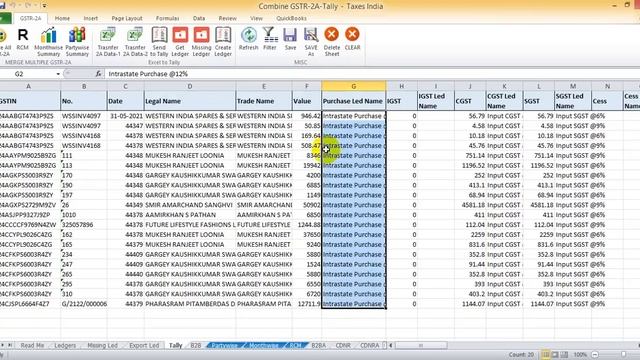This screenshot has height=360, width=640.
Task: Select SMIR AMARCHAND SANGHVI legal name cell
Action: (x=190, y=205)
